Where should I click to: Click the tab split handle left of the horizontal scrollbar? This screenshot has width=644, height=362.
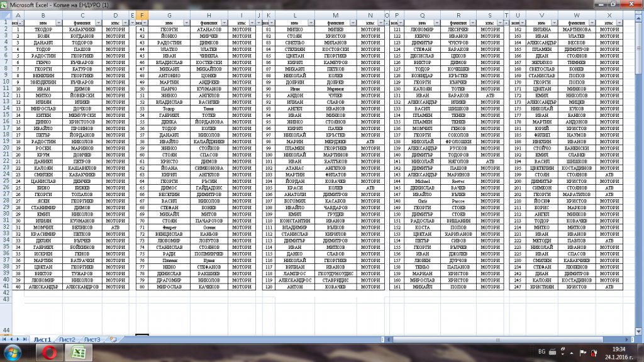click(x=383, y=339)
